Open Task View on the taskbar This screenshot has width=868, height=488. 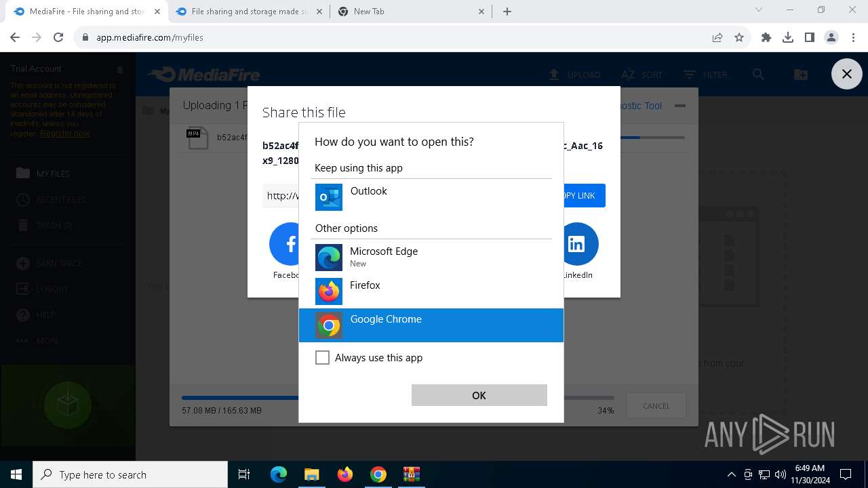coord(244,474)
